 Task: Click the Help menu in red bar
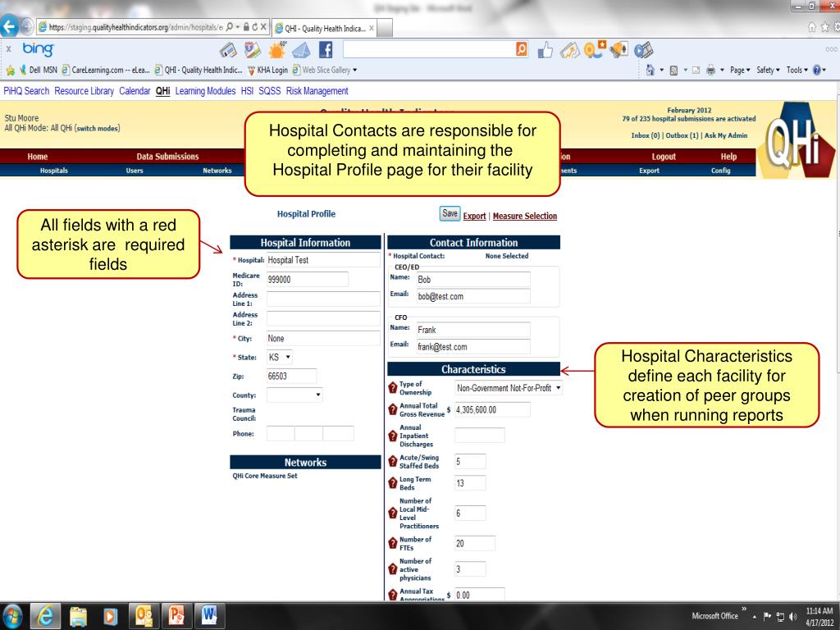728,157
